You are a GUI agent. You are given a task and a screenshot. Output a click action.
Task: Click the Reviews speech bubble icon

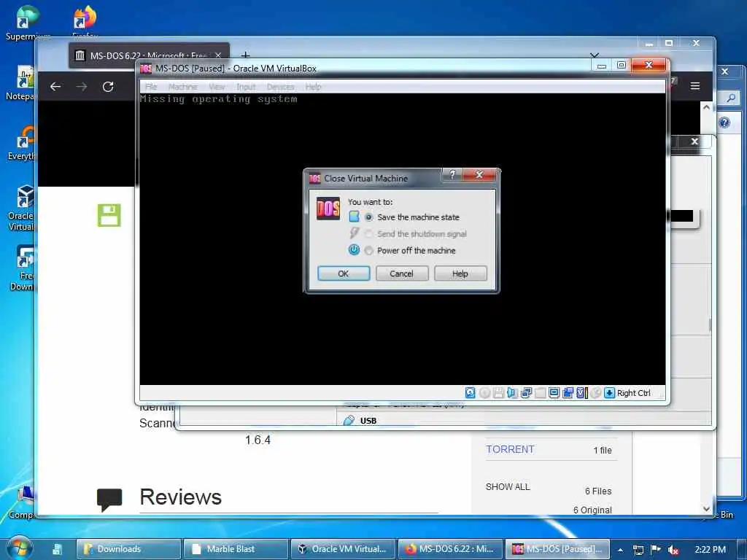tap(109, 499)
